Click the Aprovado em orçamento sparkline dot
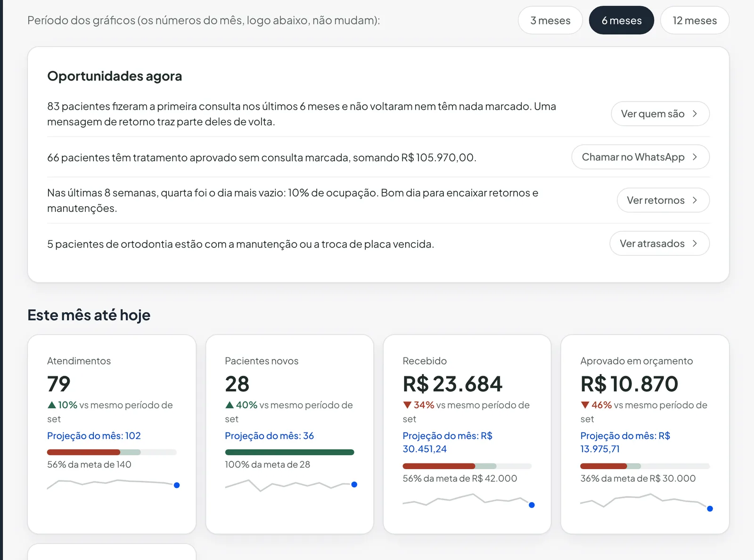The width and height of the screenshot is (754, 560). [x=710, y=509]
